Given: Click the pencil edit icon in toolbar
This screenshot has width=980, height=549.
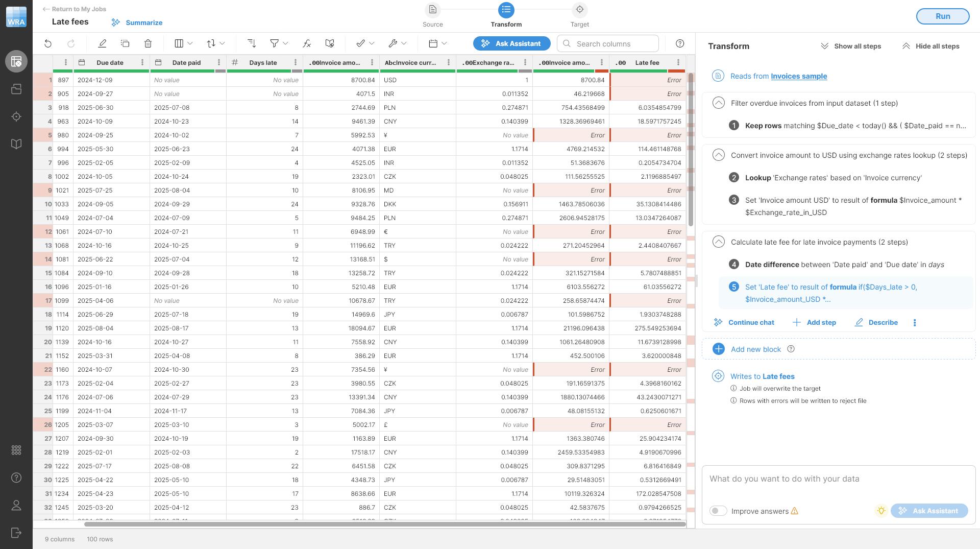Looking at the screenshot, I should 102,43.
